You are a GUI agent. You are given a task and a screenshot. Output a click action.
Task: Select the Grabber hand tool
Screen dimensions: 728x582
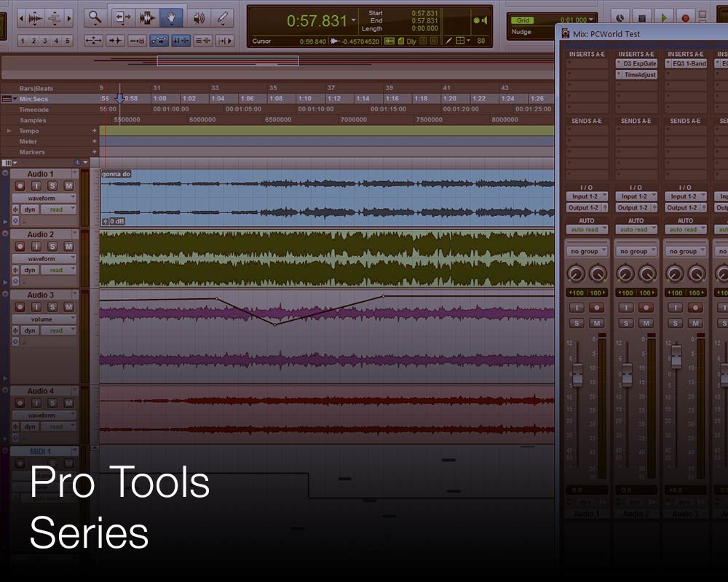click(171, 17)
